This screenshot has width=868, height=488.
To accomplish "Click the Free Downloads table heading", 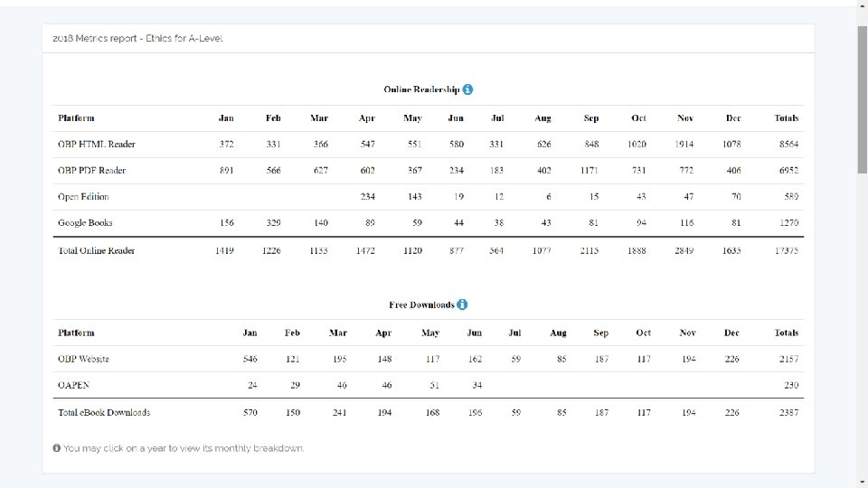I will [x=421, y=305].
